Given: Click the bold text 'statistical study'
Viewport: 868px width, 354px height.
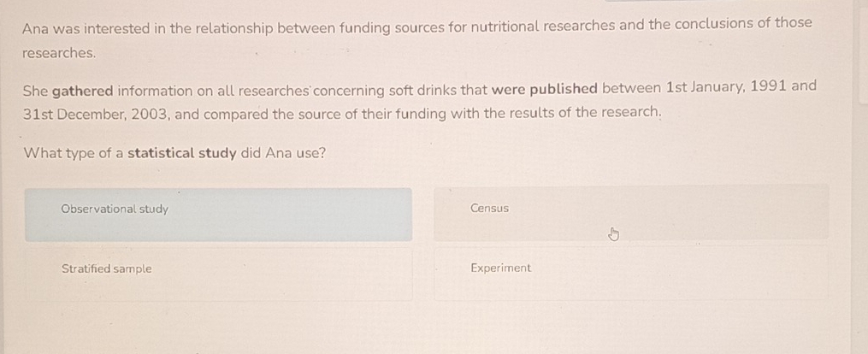Looking at the screenshot, I should click(x=181, y=154).
